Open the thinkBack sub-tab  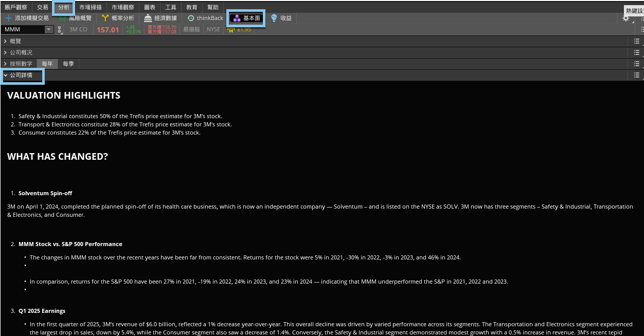click(205, 18)
